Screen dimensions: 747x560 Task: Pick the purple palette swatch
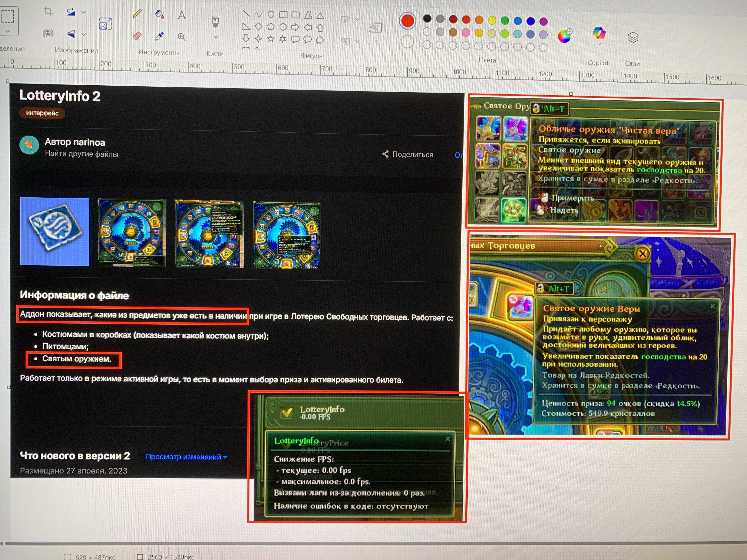tap(544, 22)
